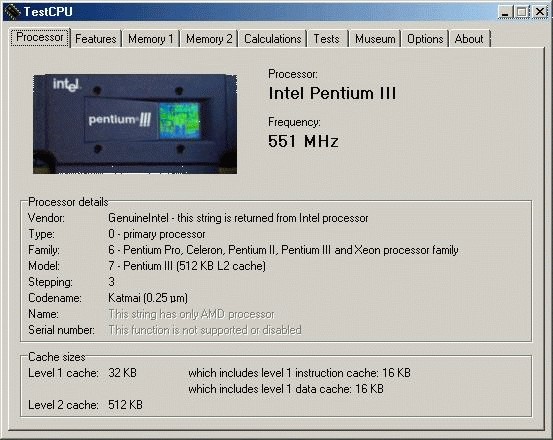Show the About tab
The height and width of the screenshot is (440, 553).
click(469, 39)
